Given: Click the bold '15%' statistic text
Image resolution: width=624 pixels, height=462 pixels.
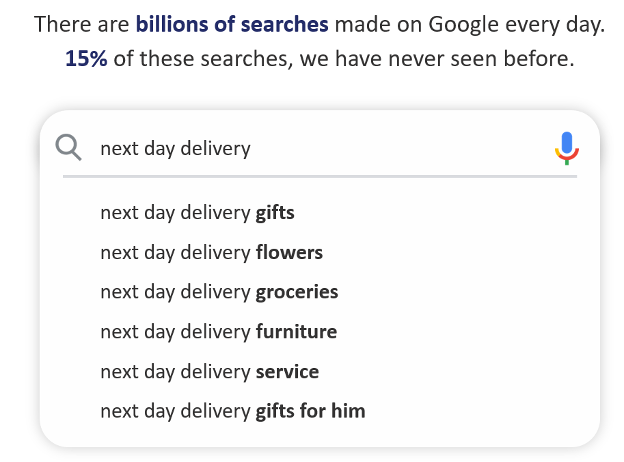Looking at the screenshot, I should (x=86, y=58).
